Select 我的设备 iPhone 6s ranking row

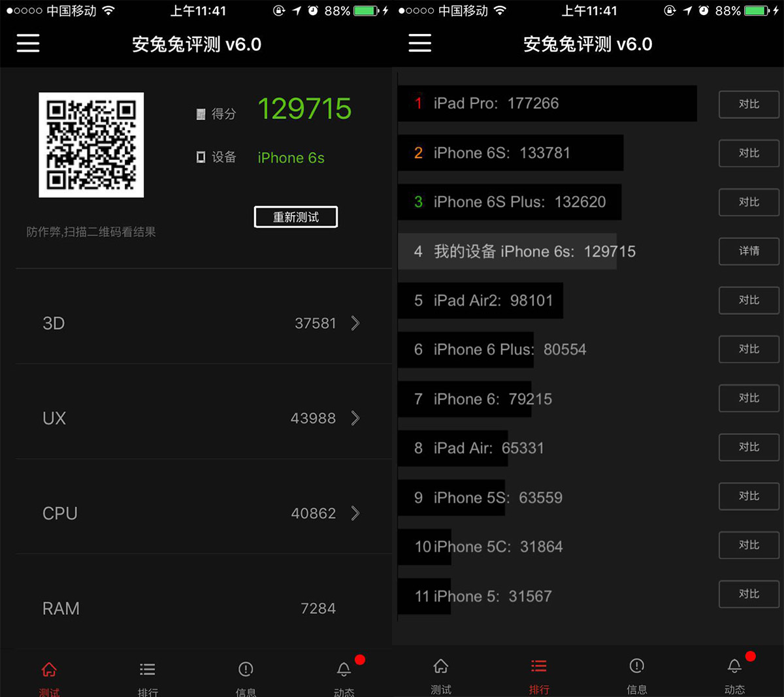[x=517, y=251]
